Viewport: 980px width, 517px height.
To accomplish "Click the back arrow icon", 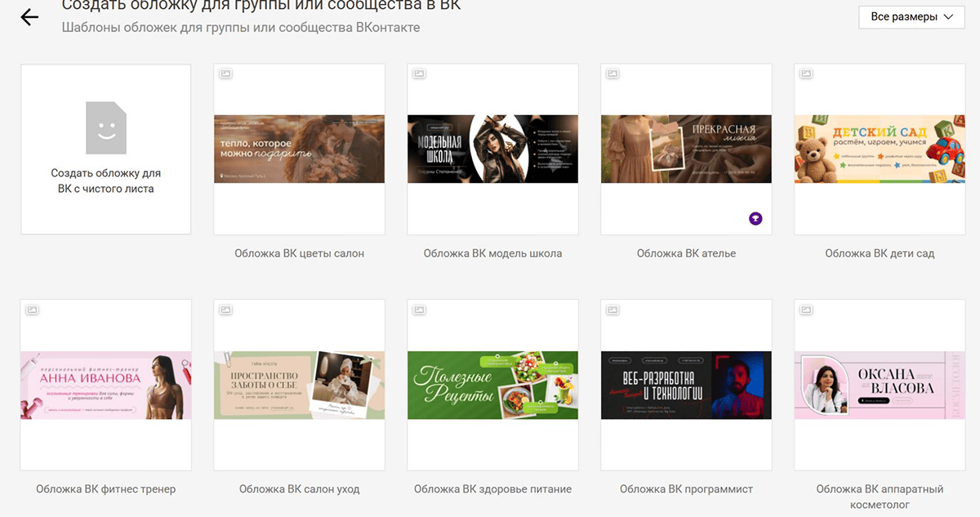I will 29,17.
